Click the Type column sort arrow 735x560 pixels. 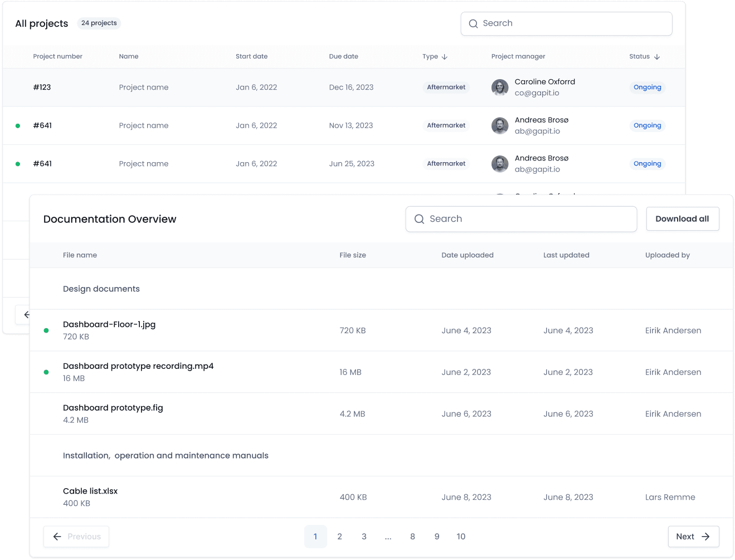coord(444,57)
